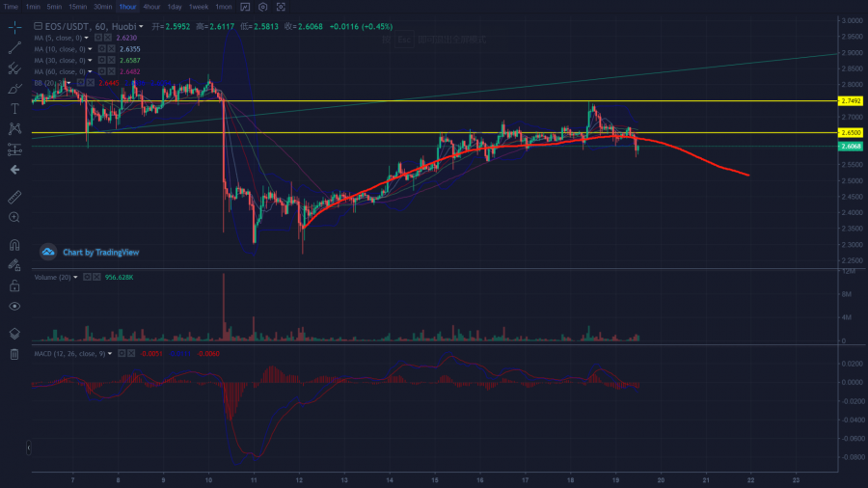
Task: Toggle hide all drawings eye icon
Action: click(14, 306)
